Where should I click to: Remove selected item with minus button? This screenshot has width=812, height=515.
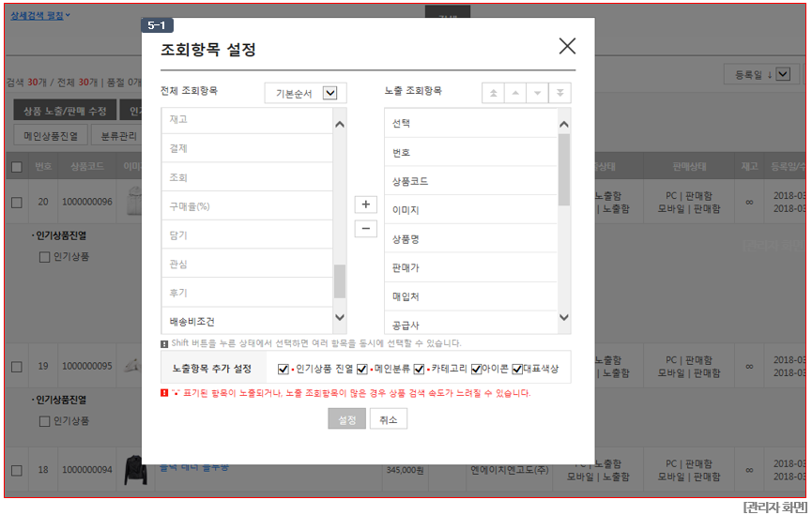(365, 228)
